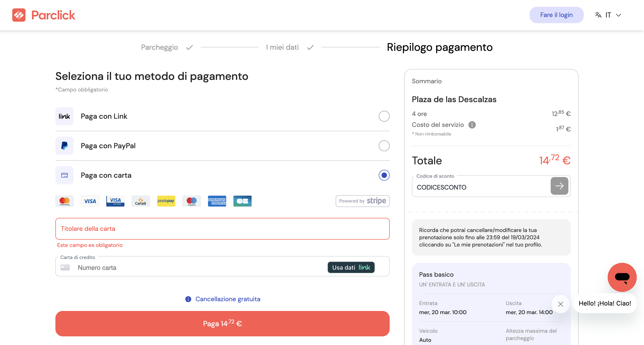Return to the I miei dati step
The height and width of the screenshot is (345, 644).
point(282,47)
